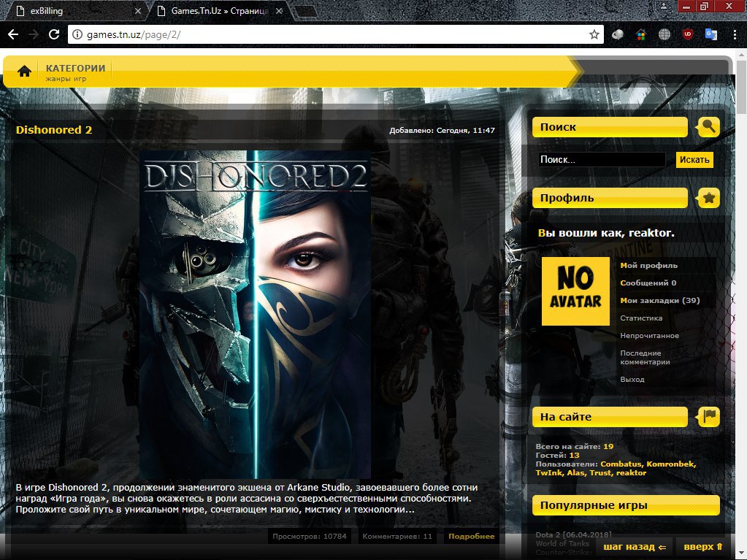Bookmark the page with the star icon
Screen dimensions: 747x560
pos(594,34)
